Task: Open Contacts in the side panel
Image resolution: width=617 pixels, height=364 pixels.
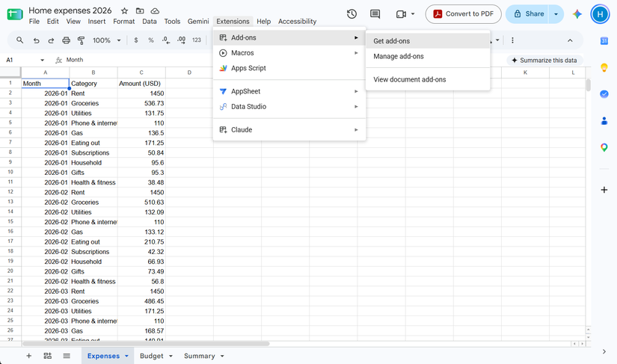Action: point(604,121)
